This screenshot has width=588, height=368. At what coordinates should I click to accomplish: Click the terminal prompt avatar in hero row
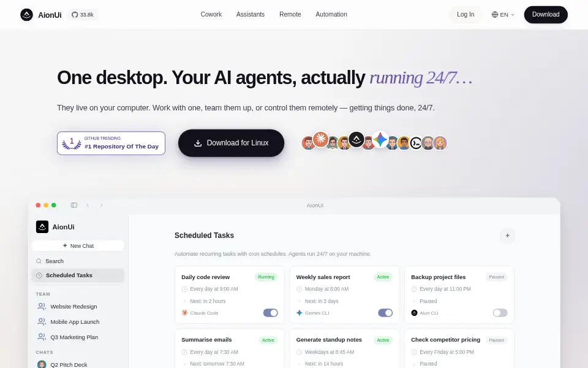pos(416,143)
